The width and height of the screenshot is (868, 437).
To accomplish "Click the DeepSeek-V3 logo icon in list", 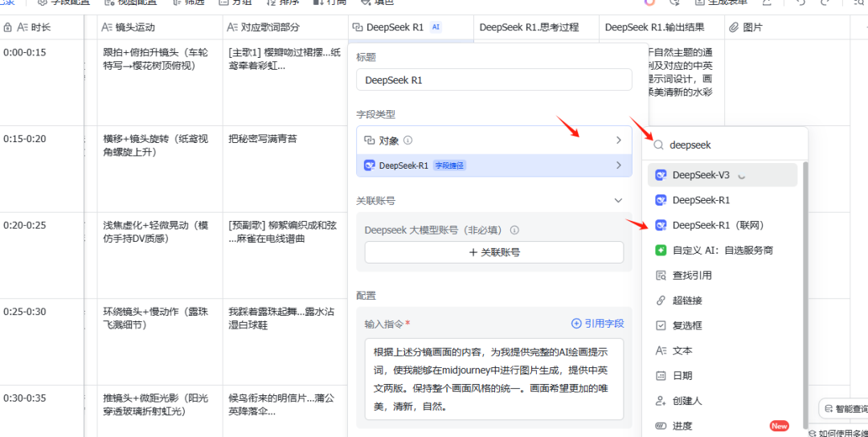I will (661, 175).
